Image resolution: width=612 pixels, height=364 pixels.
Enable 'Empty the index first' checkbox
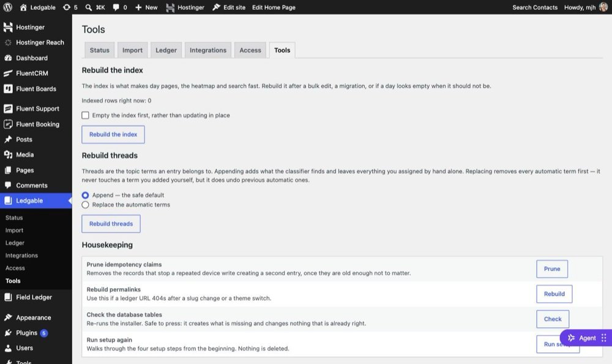(x=85, y=115)
